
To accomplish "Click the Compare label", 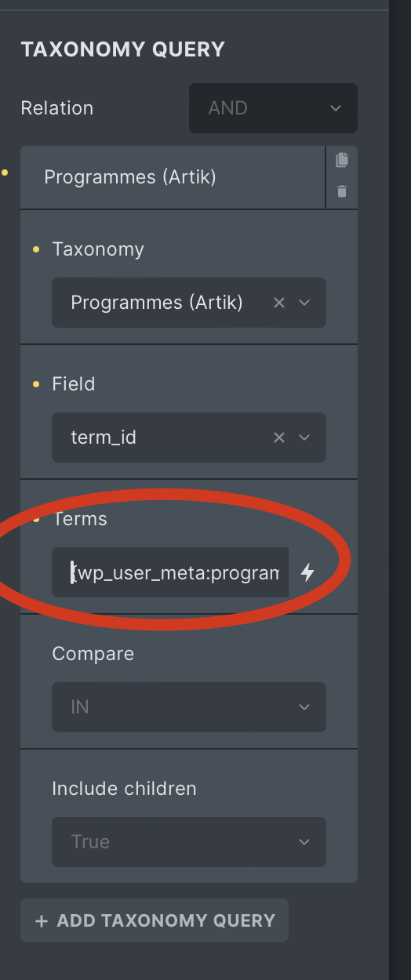I will coord(93,654).
